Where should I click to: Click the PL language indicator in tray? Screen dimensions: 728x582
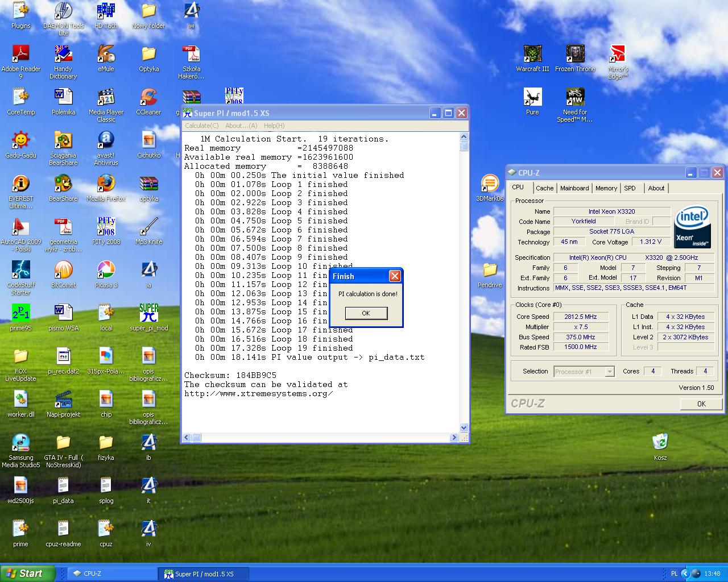(675, 573)
